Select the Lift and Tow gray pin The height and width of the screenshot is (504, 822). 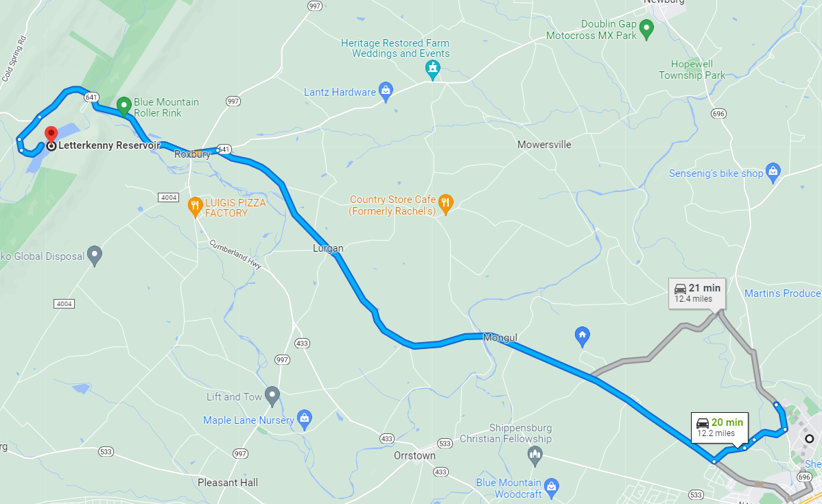[272, 396]
